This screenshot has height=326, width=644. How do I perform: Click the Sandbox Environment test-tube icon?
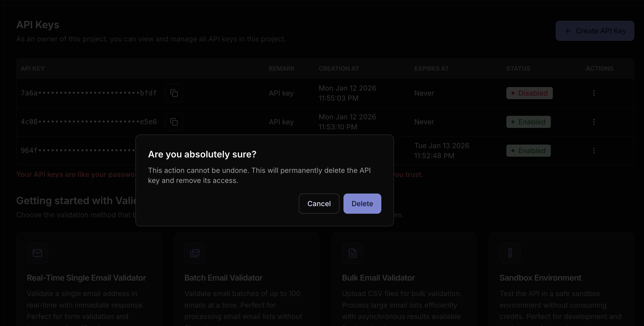coord(510,253)
